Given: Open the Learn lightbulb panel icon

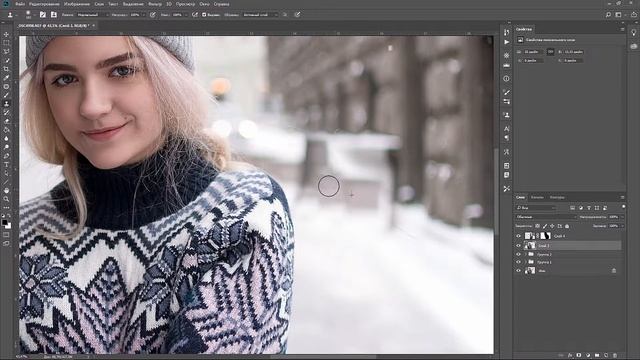Looking at the screenshot, I should (633, 33).
